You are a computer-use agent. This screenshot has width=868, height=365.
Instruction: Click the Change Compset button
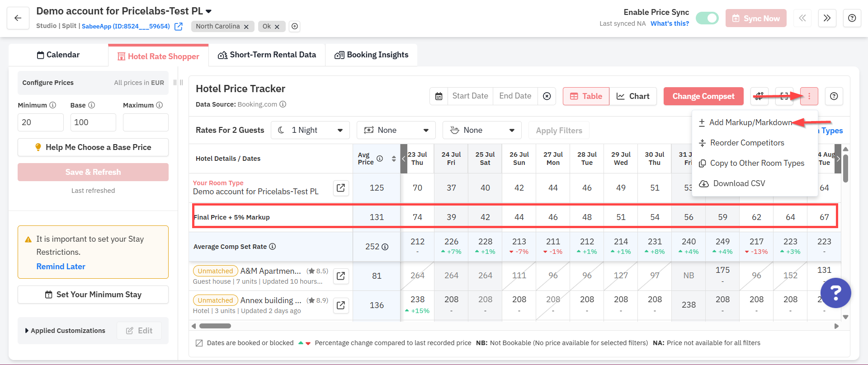coord(703,96)
